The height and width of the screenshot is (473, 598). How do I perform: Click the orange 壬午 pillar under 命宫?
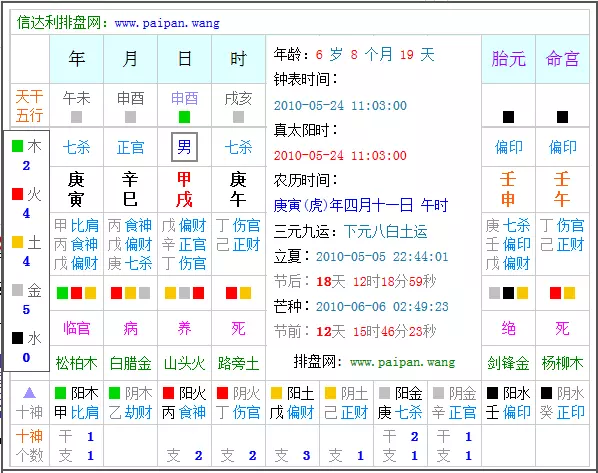pyautogui.click(x=563, y=189)
